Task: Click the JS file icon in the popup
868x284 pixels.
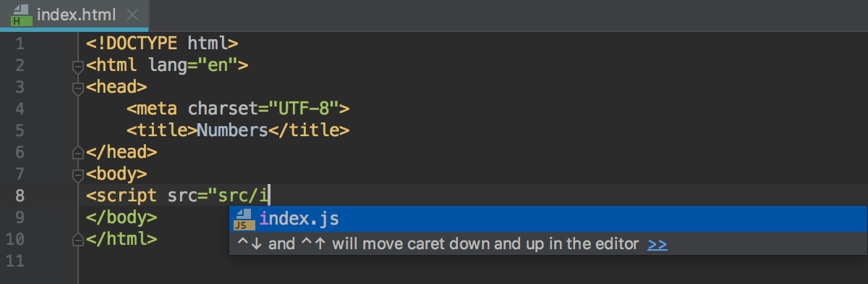Action: 245,219
